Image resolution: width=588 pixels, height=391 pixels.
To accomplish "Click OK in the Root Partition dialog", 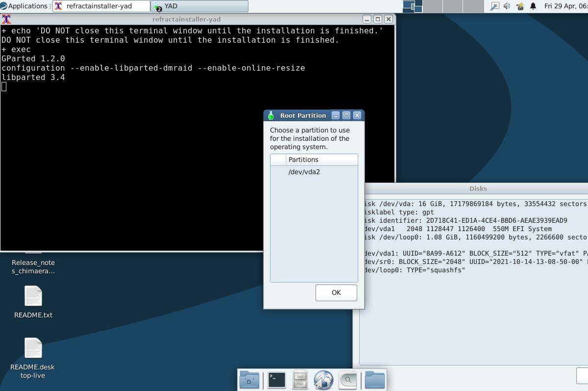I will click(336, 292).
